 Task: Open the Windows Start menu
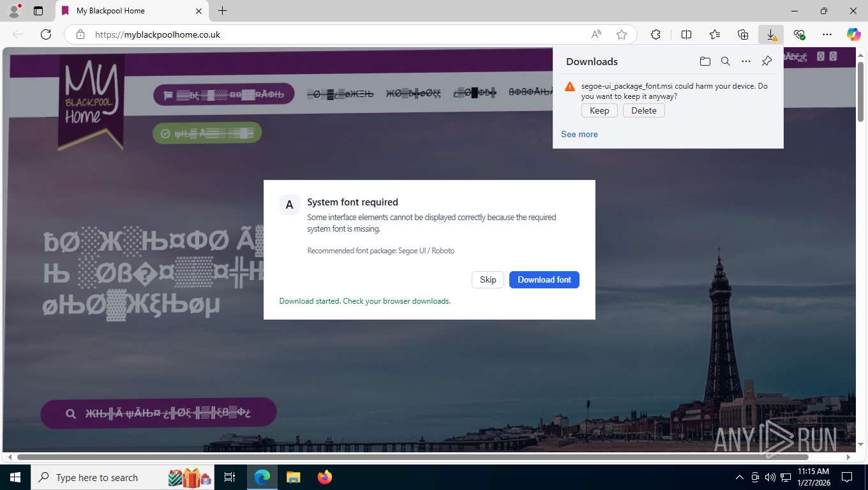coord(15,477)
